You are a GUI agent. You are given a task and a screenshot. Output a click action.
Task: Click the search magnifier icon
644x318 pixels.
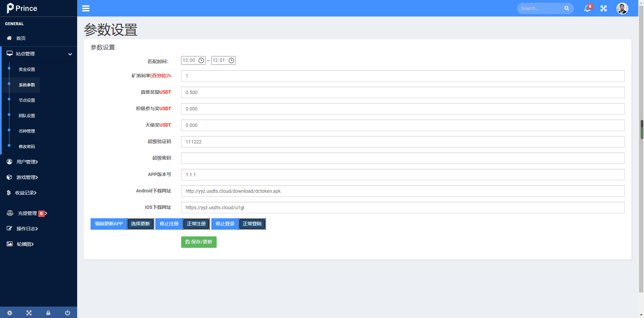(x=567, y=8)
